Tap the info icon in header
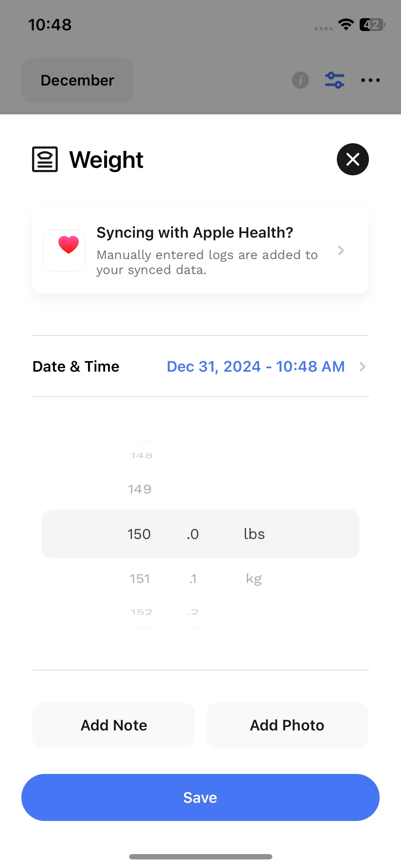This screenshot has height=868, width=401. tap(300, 80)
